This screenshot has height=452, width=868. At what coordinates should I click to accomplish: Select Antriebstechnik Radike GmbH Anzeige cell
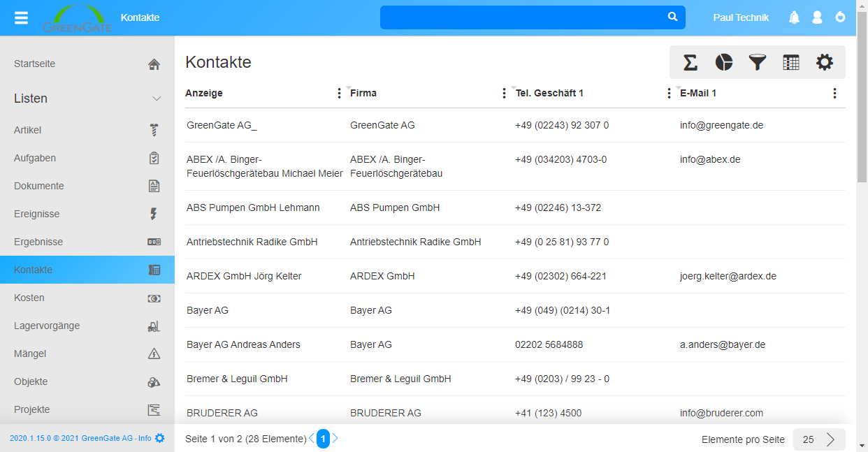tap(252, 242)
